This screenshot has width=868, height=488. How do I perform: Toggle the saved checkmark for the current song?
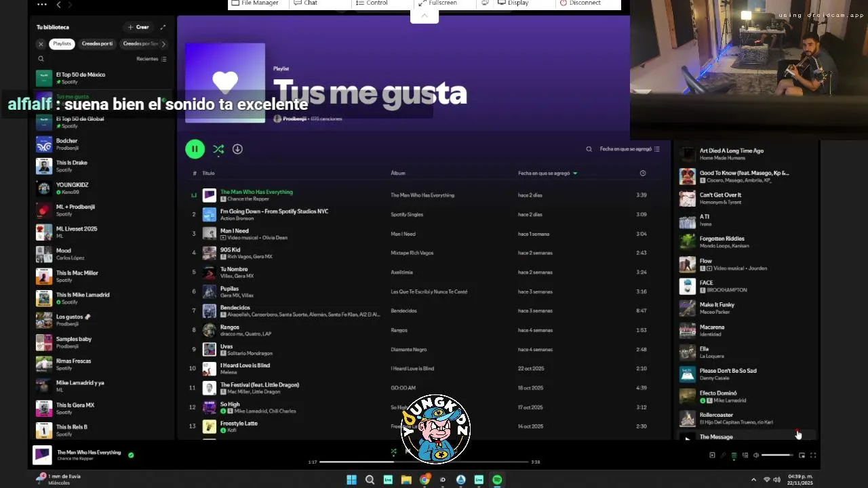click(x=131, y=455)
